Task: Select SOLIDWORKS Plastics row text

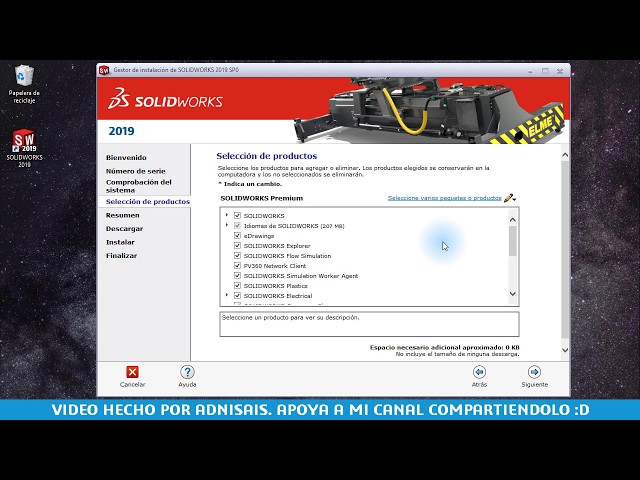Action: (276, 286)
